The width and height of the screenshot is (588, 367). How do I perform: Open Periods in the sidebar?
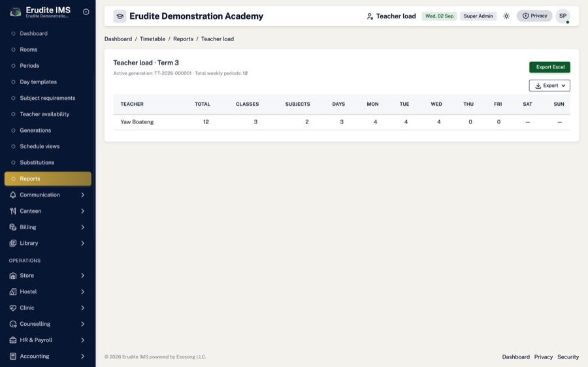click(48, 65)
